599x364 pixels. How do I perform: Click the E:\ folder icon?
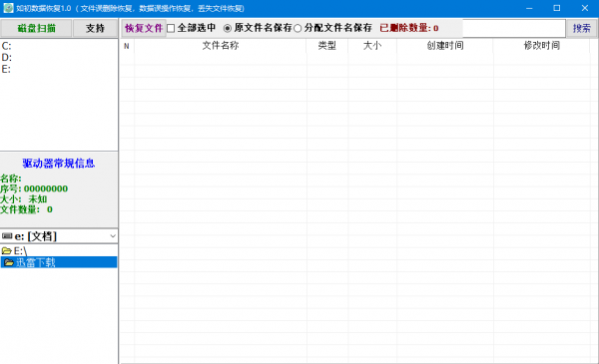(7, 251)
